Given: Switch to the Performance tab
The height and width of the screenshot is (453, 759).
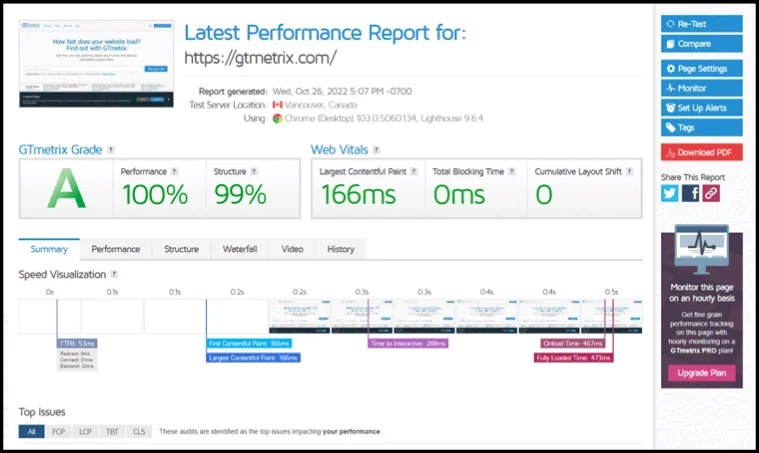Looking at the screenshot, I should [116, 249].
